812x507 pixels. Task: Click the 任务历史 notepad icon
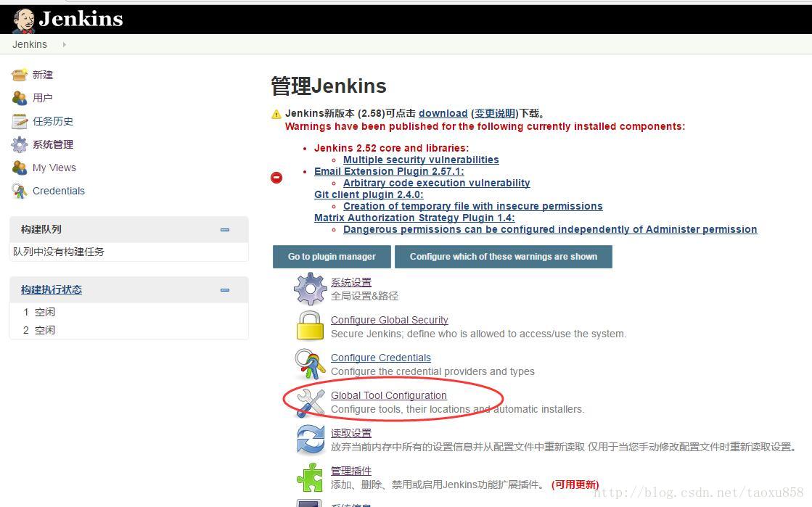[x=20, y=121]
